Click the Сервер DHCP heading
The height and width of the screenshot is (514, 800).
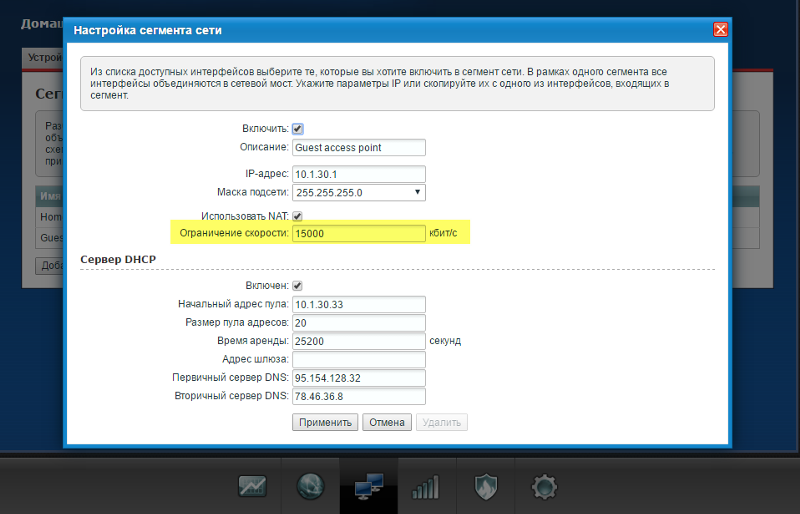pos(118,259)
